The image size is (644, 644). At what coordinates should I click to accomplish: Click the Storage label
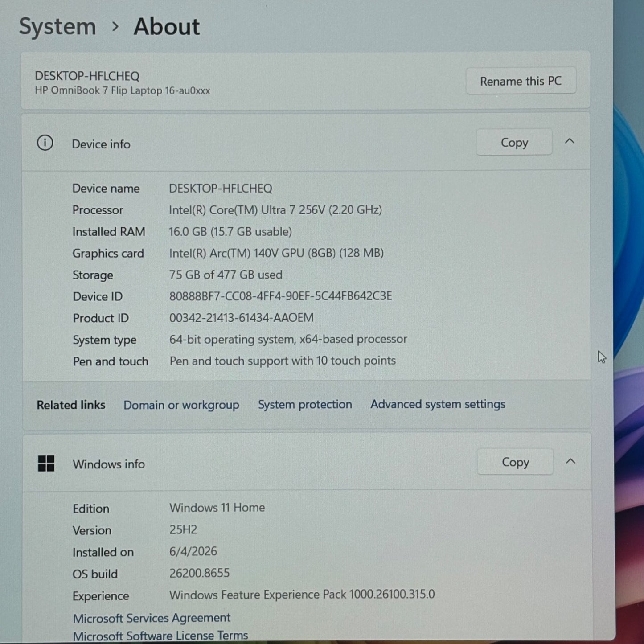93,275
